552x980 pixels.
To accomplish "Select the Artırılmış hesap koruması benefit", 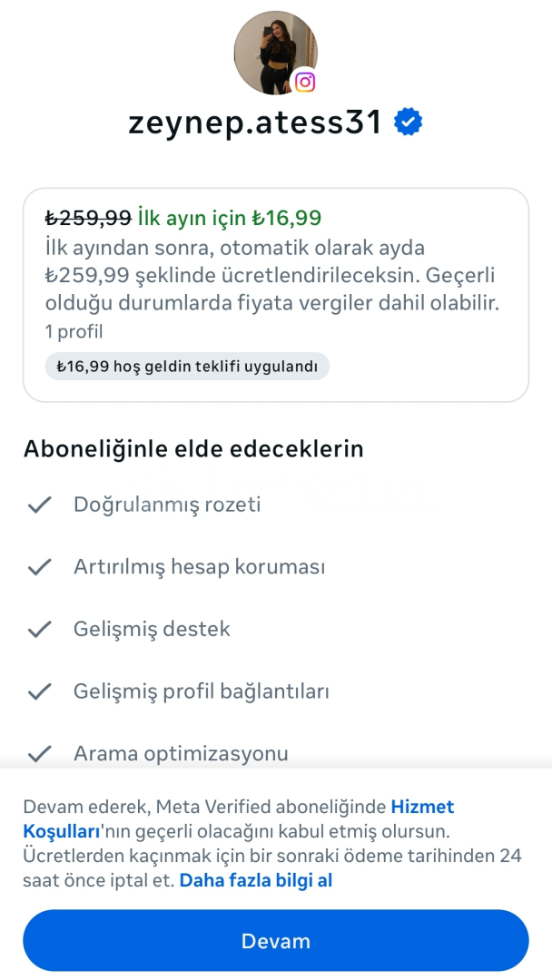I will 199,567.
